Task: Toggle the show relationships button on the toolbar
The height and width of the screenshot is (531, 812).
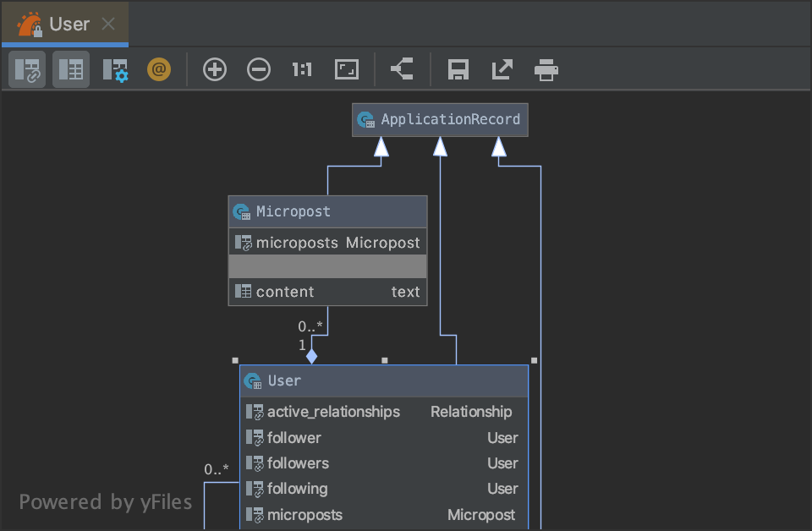Action: pos(26,69)
